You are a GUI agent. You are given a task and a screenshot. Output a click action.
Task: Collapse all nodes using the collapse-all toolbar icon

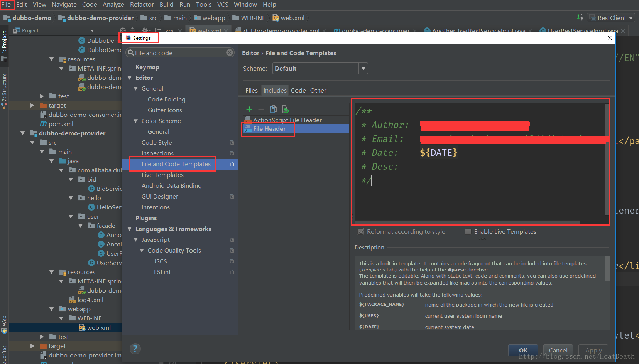point(132,30)
